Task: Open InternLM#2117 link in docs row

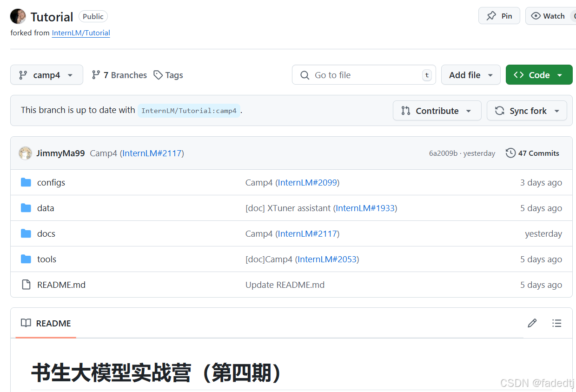Action: click(307, 233)
